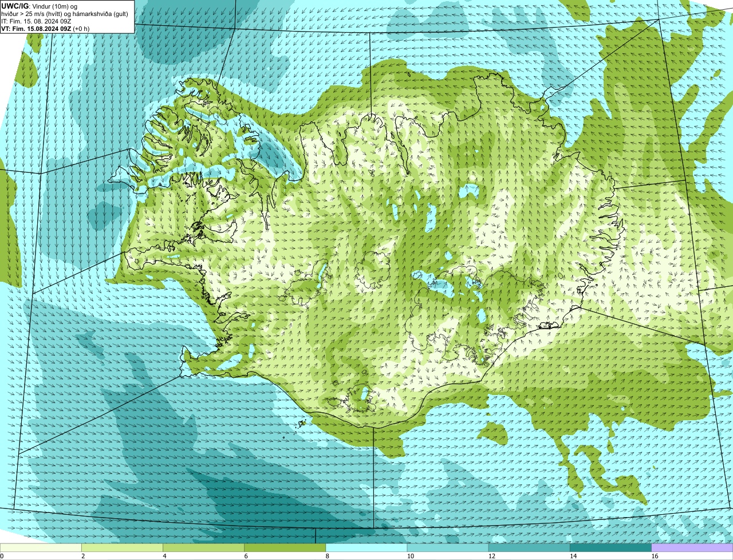This screenshot has width=733, height=560.
Task: Click the legend scale label "12"
Action: tap(492, 556)
